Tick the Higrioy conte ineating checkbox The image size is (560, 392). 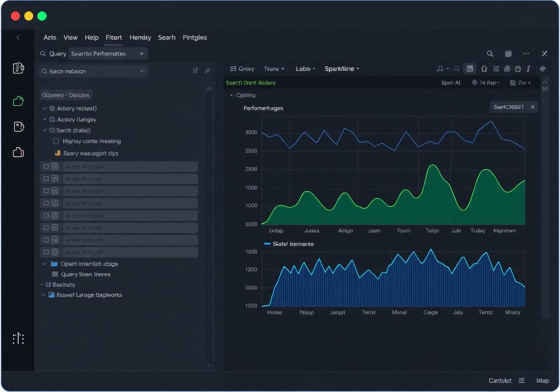click(x=56, y=141)
